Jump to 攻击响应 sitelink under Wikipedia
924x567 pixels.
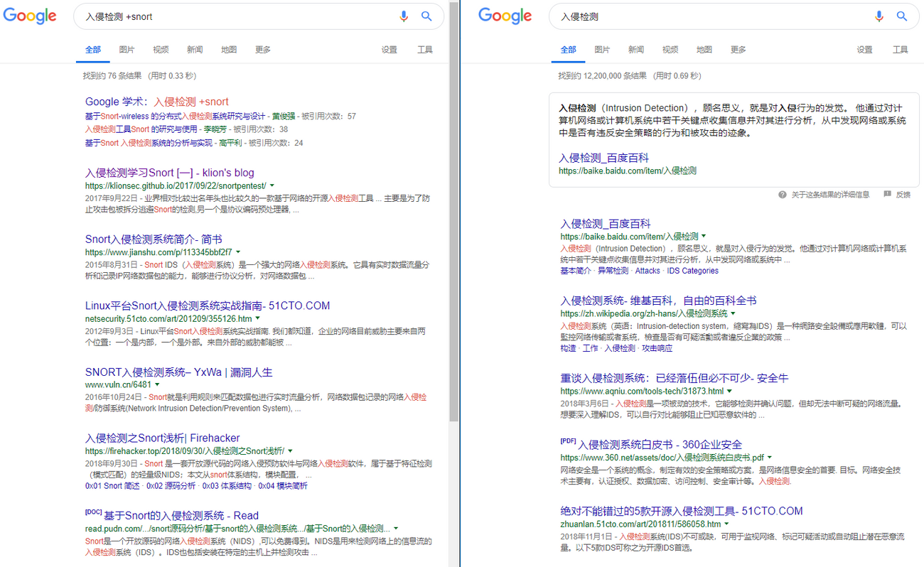tap(657, 348)
